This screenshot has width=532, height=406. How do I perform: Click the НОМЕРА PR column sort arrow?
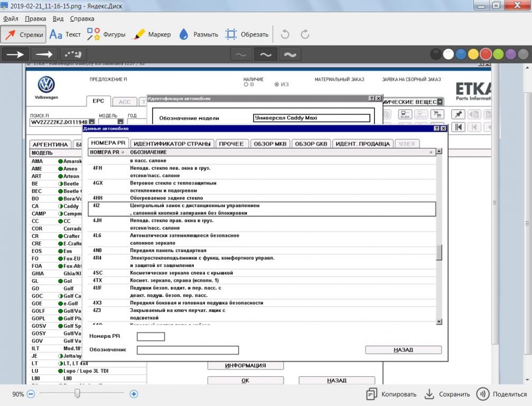123,152
